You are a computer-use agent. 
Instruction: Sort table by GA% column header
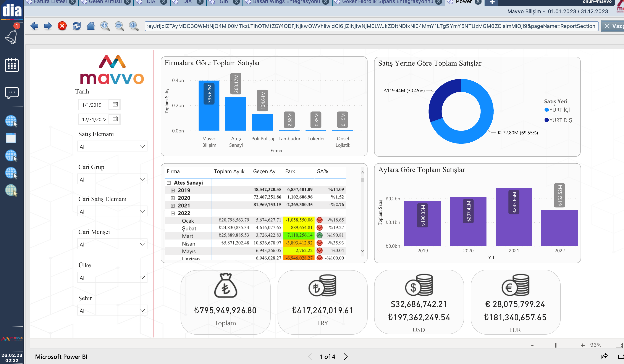point(322,171)
